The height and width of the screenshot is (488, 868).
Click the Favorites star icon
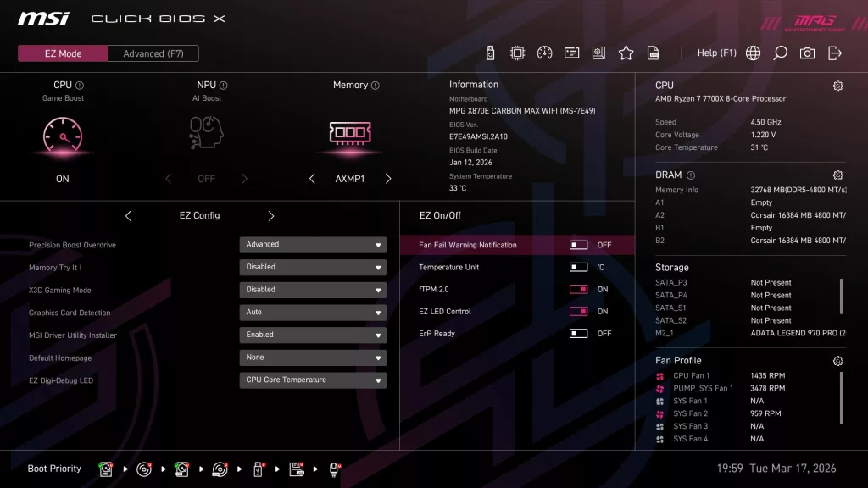click(626, 52)
